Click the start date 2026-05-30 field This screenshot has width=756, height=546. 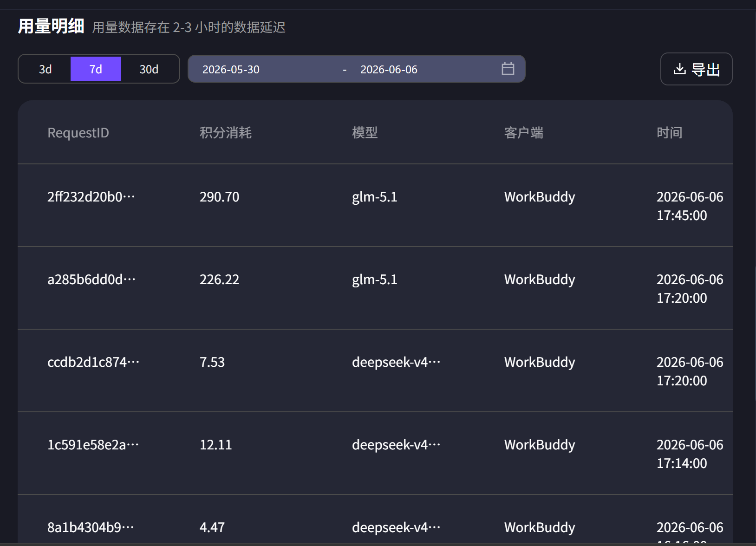pos(231,69)
